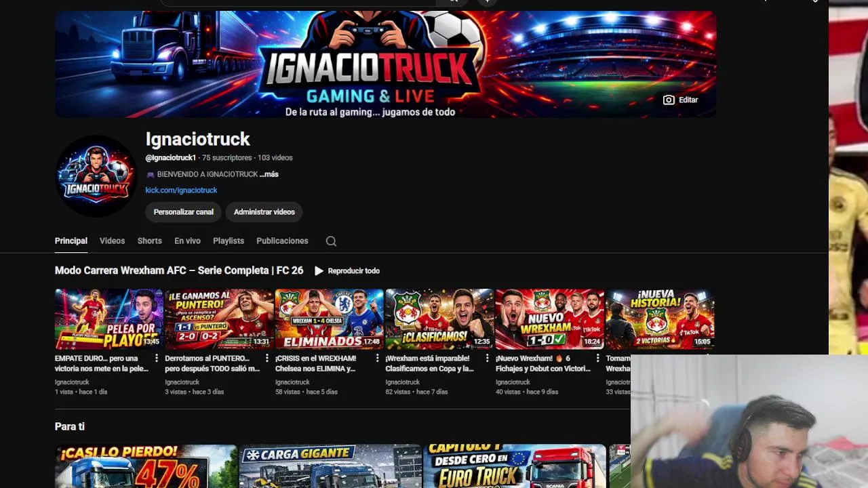
Task: Click the 75 suscriptores text
Action: tap(227, 158)
